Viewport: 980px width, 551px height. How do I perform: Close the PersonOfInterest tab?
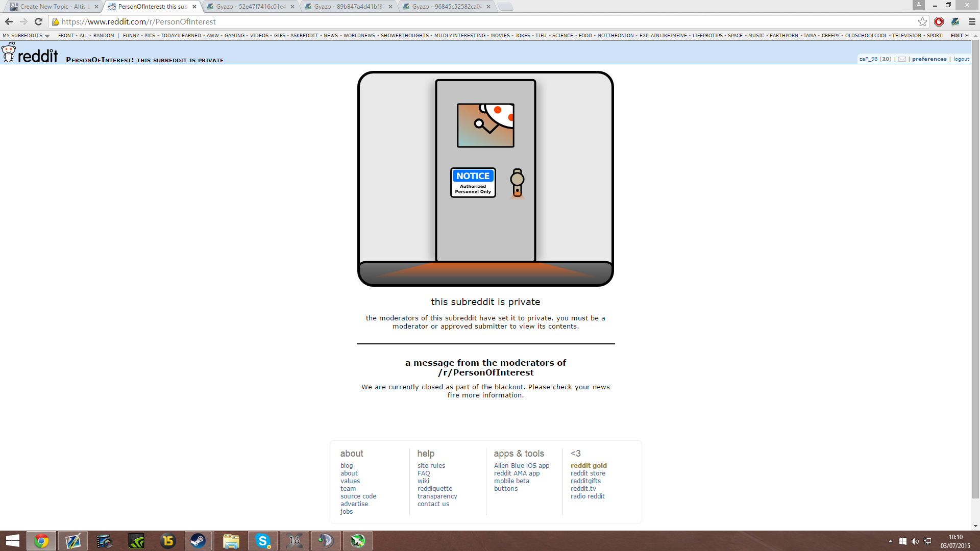coord(194,7)
